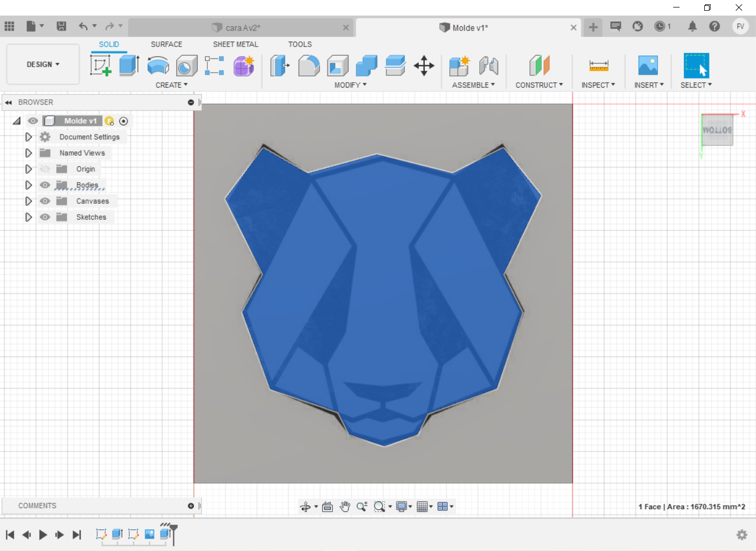Open a new design tab with plus

pos(593,27)
